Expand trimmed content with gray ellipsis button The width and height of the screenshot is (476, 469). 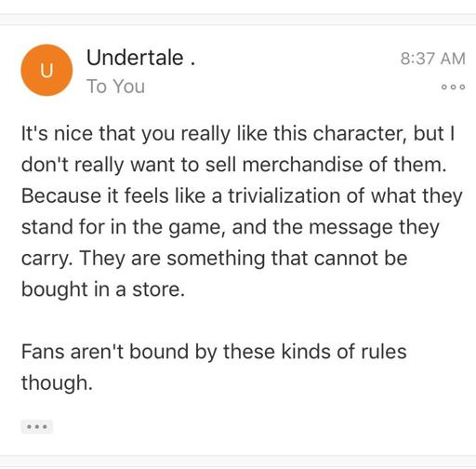(37, 426)
